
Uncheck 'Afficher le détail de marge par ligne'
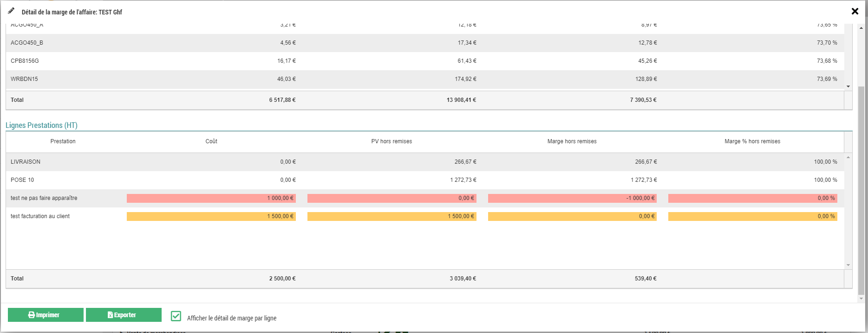pos(176,316)
